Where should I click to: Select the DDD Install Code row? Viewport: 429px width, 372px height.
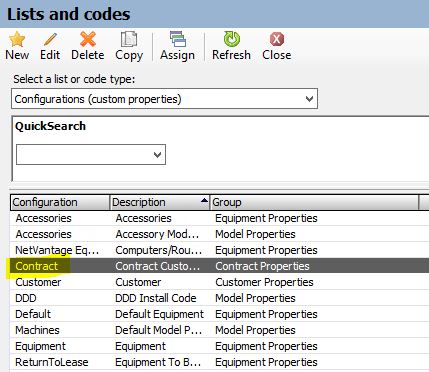pyautogui.click(x=219, y=298)
